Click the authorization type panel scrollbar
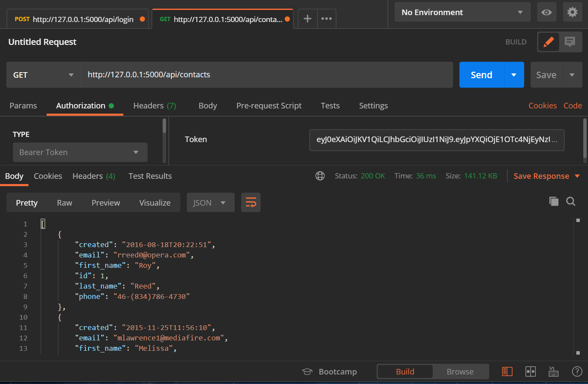 pos(164,126)
